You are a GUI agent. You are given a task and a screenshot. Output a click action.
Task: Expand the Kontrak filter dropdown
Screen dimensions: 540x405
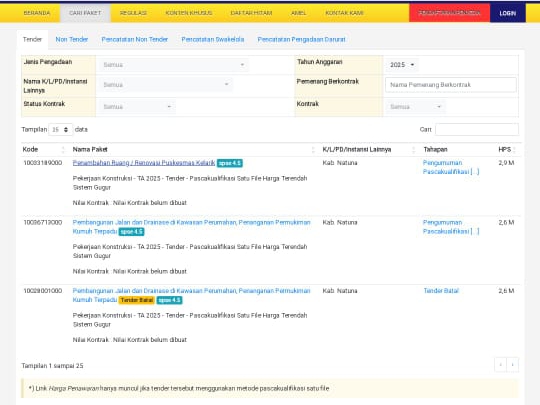coord(415,107)
